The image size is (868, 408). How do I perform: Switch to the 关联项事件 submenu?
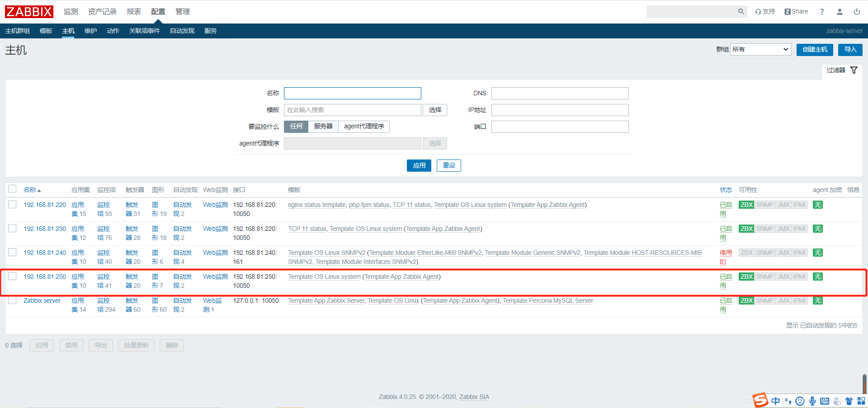coord(145,31)
